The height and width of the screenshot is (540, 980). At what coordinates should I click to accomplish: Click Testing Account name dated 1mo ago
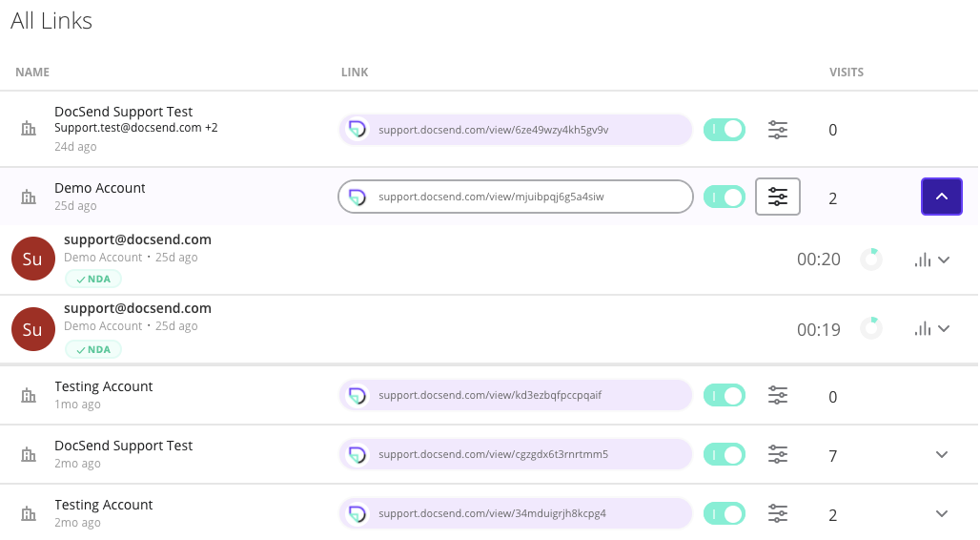pyautogui.click(x=103, y=386)
